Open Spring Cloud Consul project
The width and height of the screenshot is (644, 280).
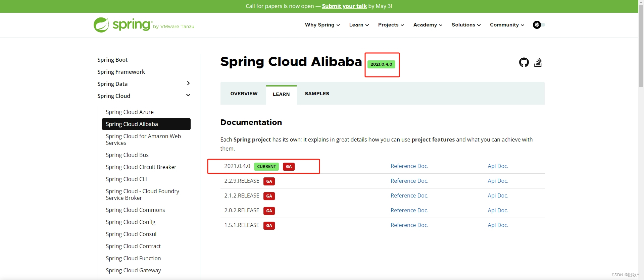tap(131, 234)
